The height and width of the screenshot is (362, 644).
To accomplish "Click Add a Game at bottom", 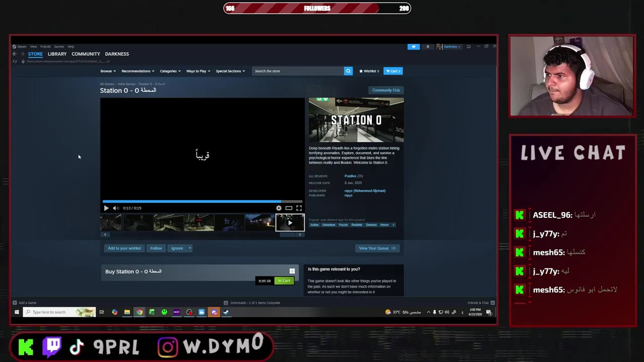I will coord(24,303).
